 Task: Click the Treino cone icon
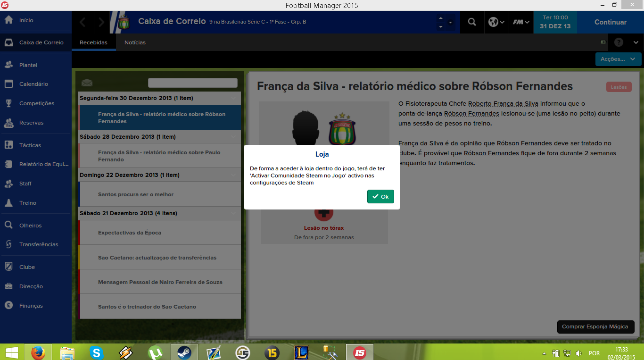click(x=8, y=203)
